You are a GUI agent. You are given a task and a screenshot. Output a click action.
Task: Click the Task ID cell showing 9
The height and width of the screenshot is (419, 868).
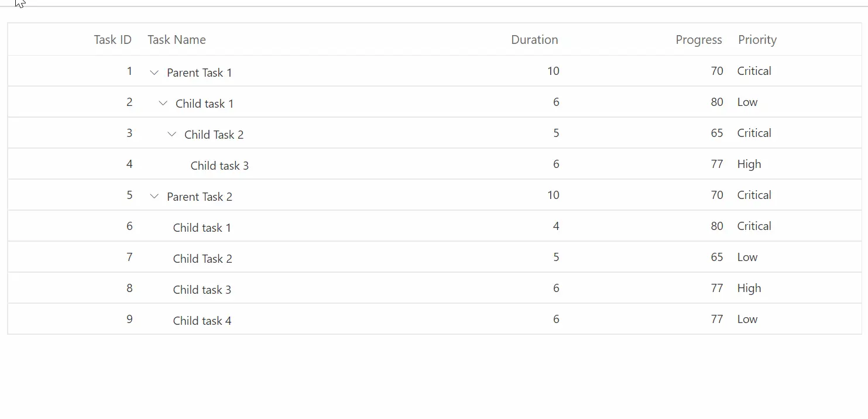click(x=129, y=319)
